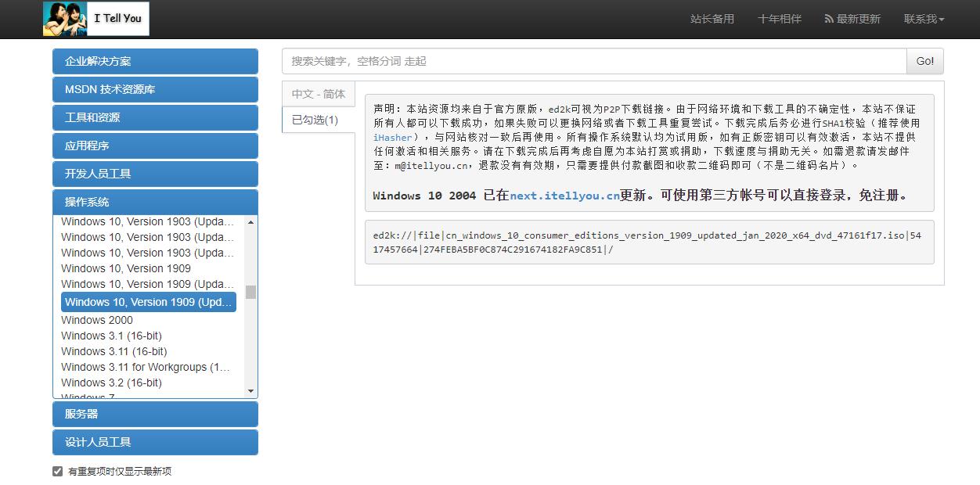The image size is (980, 485).
Task: Toggle 有重复项时仅显示最新项 checkbox
Action: [57, 471]
